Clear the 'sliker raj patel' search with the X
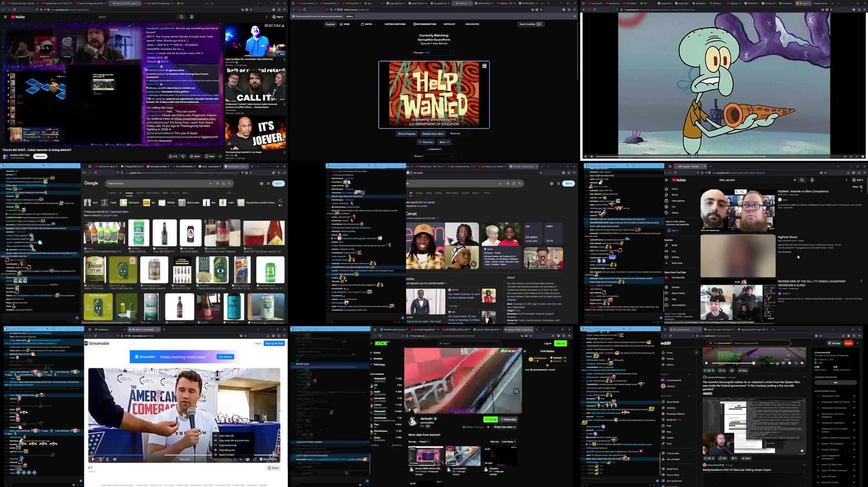 click(x=794, y=180)
